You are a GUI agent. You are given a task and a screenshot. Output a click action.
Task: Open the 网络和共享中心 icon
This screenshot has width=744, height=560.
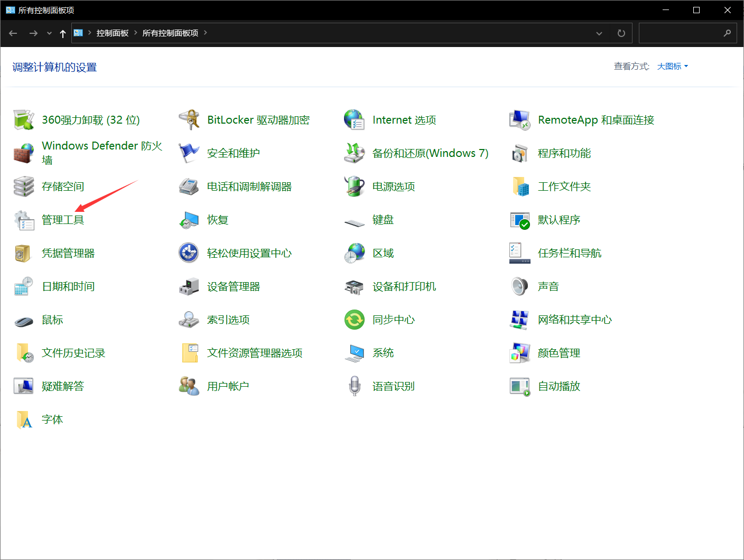click(520, 320)
